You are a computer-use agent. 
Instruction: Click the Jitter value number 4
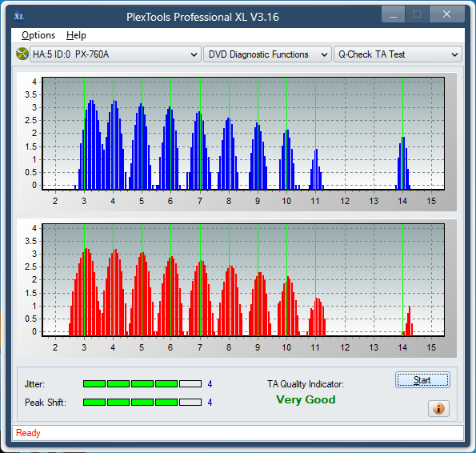click(210, 384)
